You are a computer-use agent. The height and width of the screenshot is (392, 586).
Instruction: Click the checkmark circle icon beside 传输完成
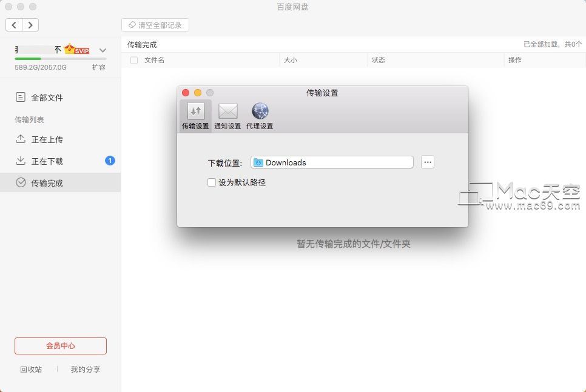(21, 182)
